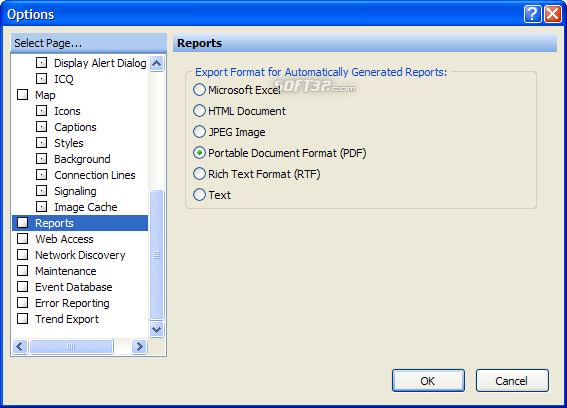
Task: Go to Network Discovery settings
Action: [80, 255]
